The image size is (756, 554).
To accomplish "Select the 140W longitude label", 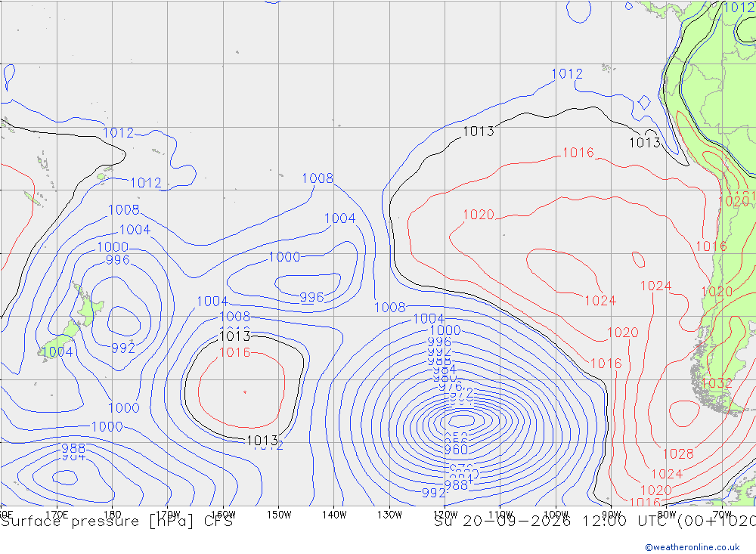I will (334, 515).
